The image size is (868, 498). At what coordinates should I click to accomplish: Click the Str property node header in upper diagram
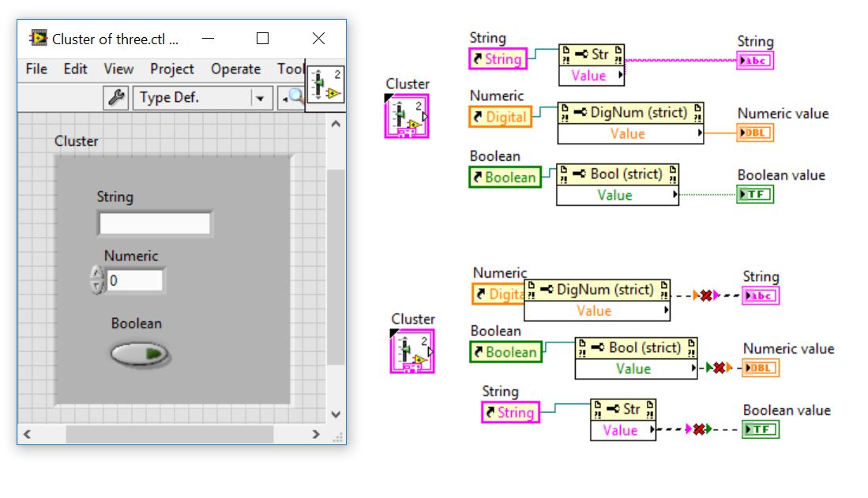(x=592, y=54)
